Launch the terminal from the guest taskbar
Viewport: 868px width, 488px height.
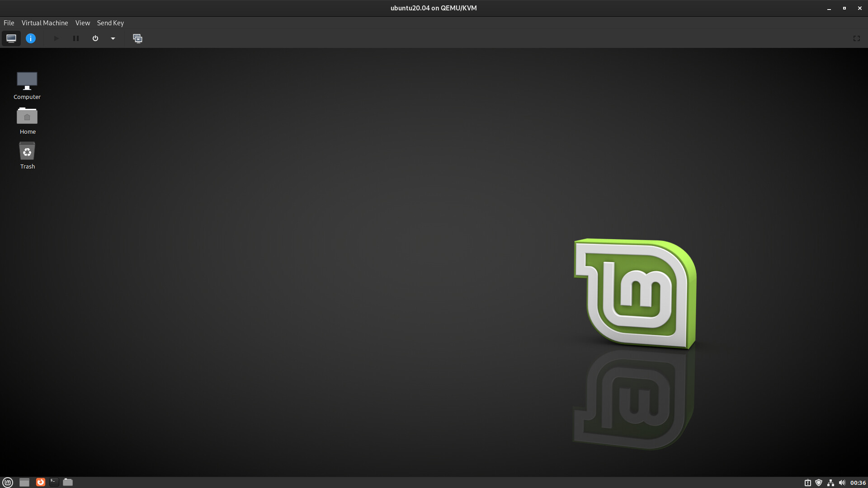[54, 482]
